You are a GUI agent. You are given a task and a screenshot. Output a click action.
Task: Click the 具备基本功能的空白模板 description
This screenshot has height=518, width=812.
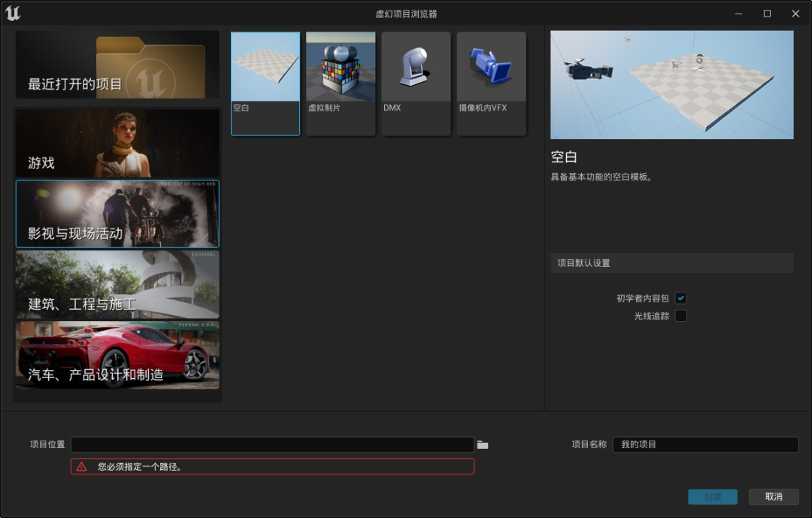601,177
